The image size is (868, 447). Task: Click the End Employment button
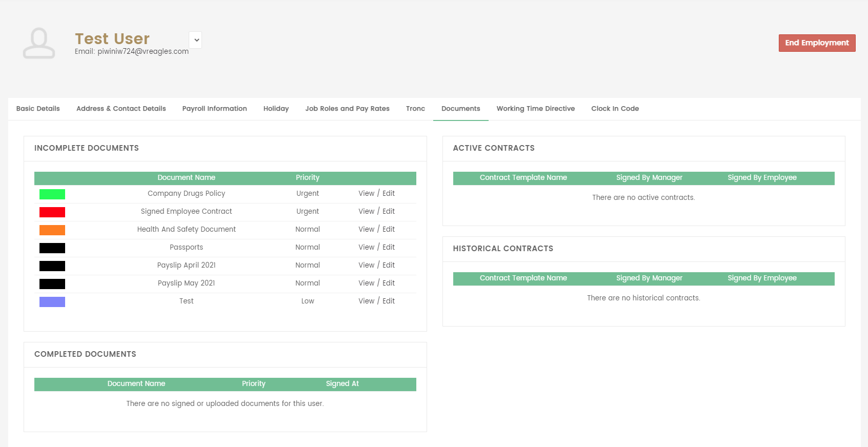click(x=817, y=43)
